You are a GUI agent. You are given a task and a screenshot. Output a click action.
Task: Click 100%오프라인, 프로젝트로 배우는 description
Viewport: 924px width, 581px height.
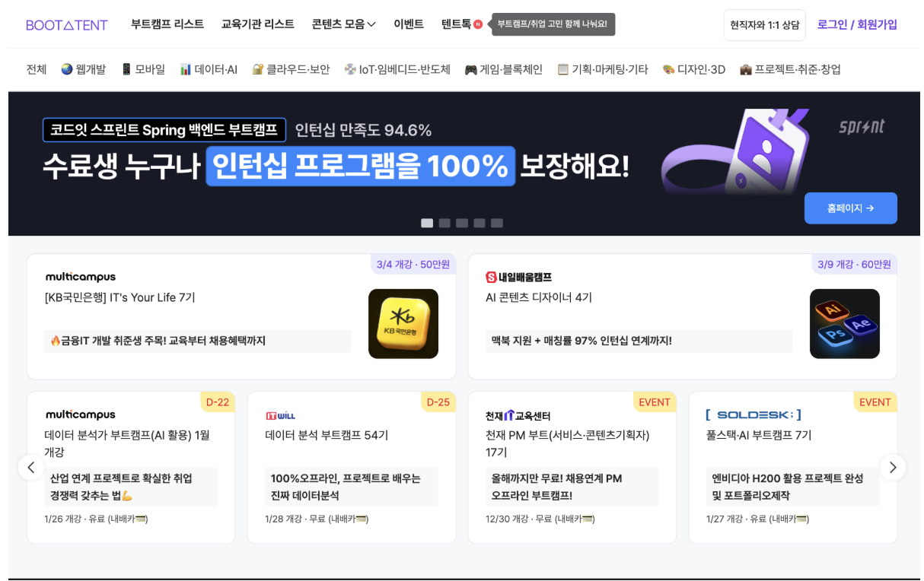point(352,487)
